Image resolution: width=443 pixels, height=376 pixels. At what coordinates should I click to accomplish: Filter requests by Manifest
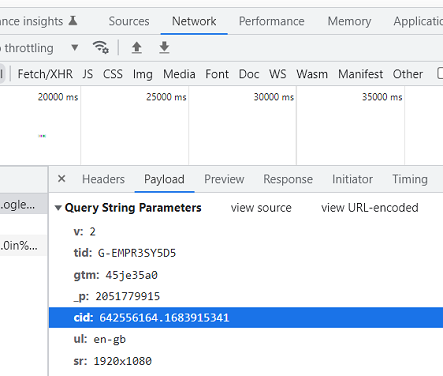point(360,74)
